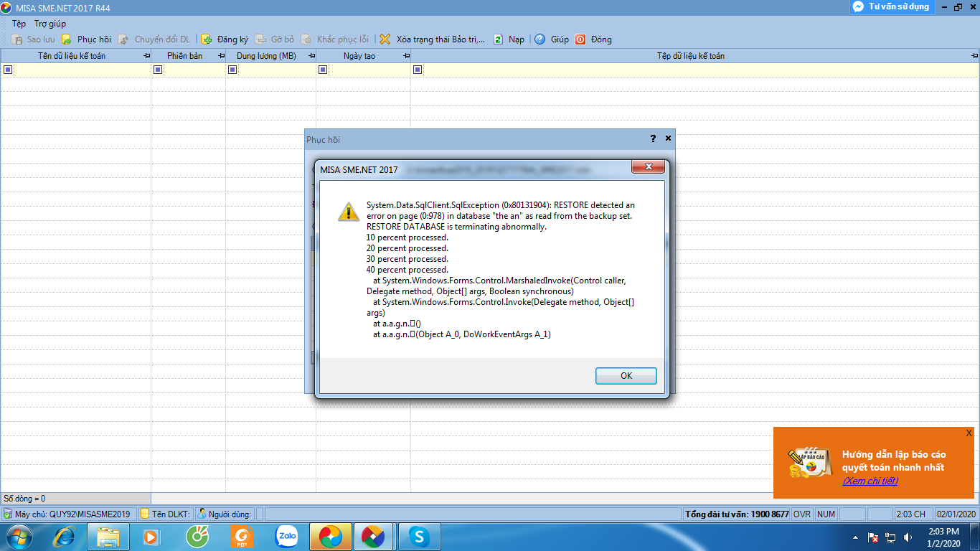This screenshot has width=980, height=551.
Task: Click the Phục hồi restore toolbar icon
Action: (x=67, y=39)
